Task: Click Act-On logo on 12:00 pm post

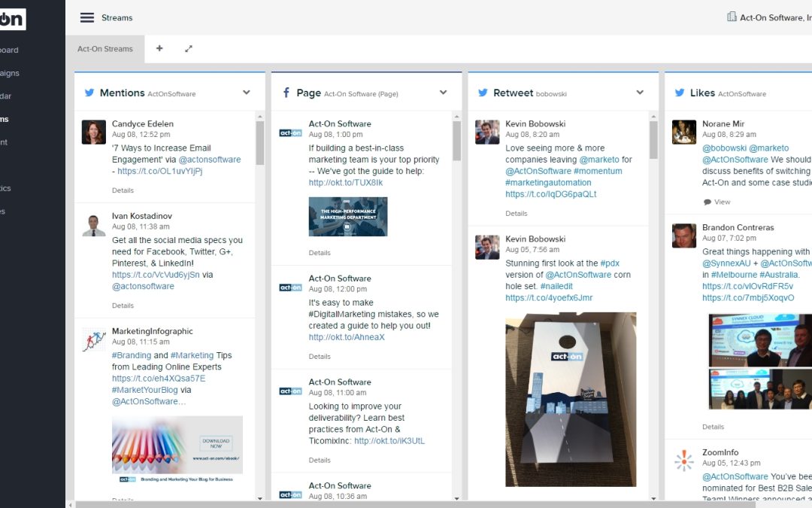Action: click(x=290, y=287)
